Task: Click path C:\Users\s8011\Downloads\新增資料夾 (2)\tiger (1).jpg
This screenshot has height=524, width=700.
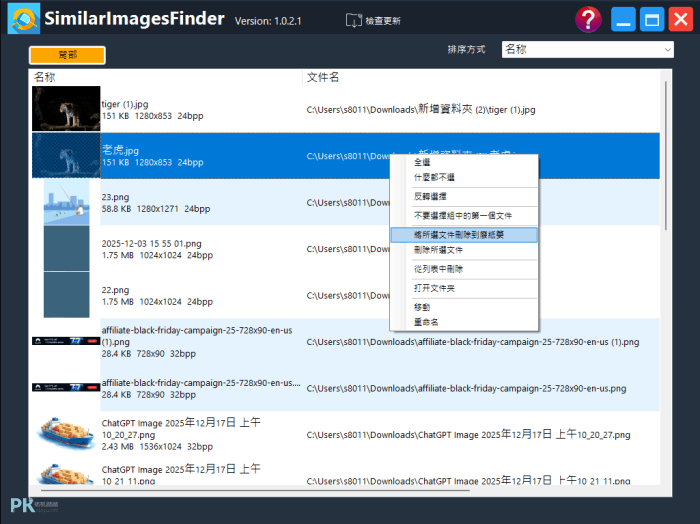Action: coord(421,109)
